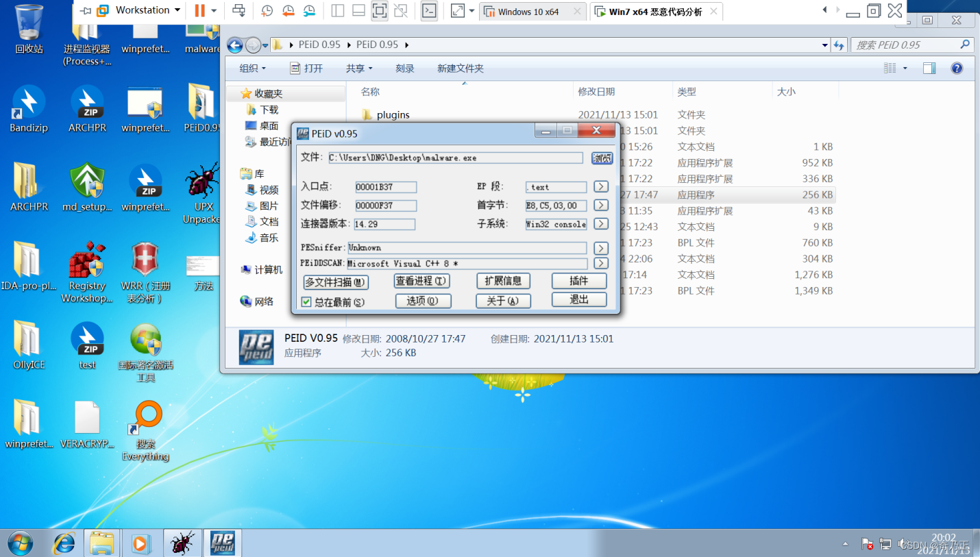The width and height of the screenshot is (980, 557).
Task: Click the Windows Start orb
Action: pyautogui.click(x=20, y=543)
